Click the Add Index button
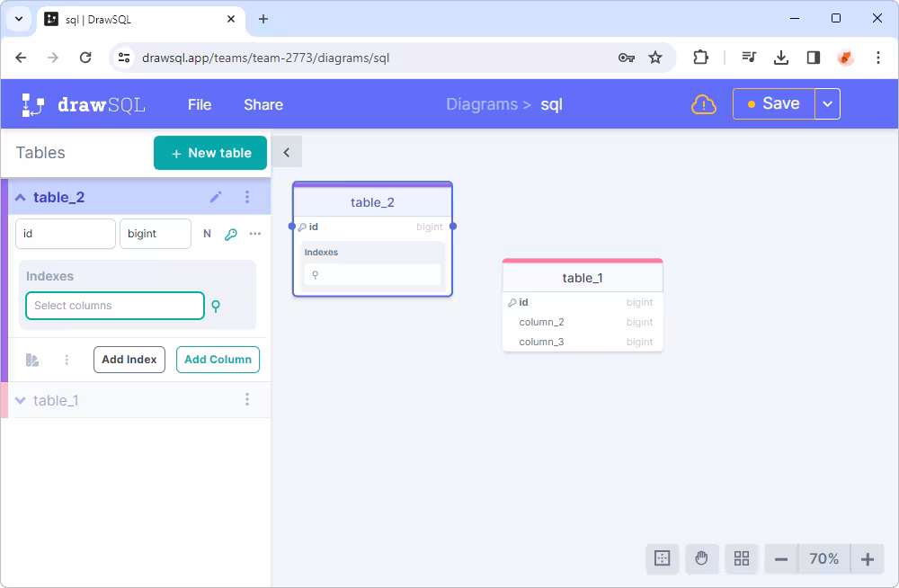Screen dimensions: 899x588 point(129,360)
